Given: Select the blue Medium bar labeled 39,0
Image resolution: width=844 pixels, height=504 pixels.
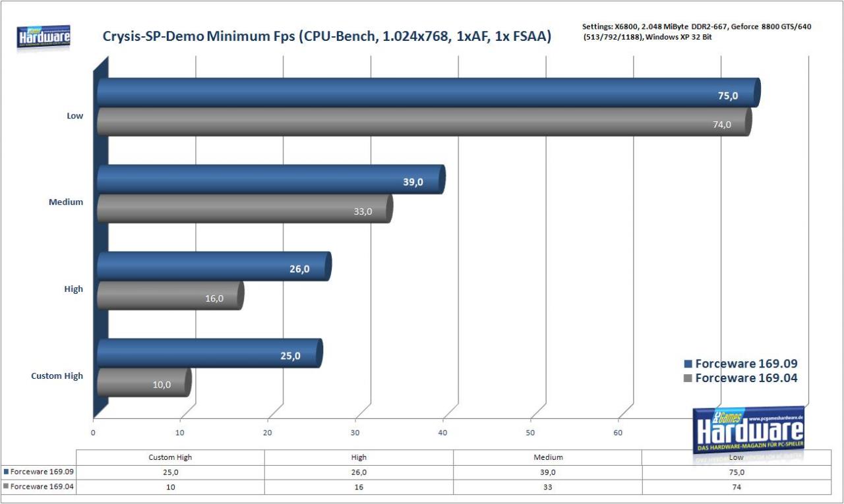Looking at the screenshot, I should tap(271, 179).
